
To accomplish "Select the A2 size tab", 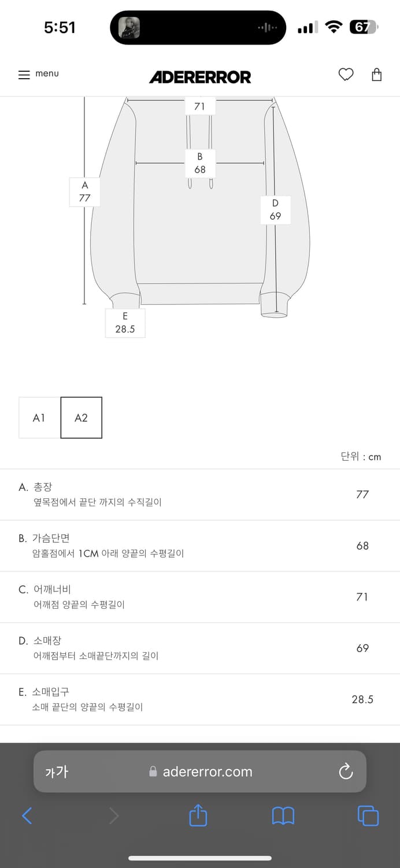I will [81, 418].
